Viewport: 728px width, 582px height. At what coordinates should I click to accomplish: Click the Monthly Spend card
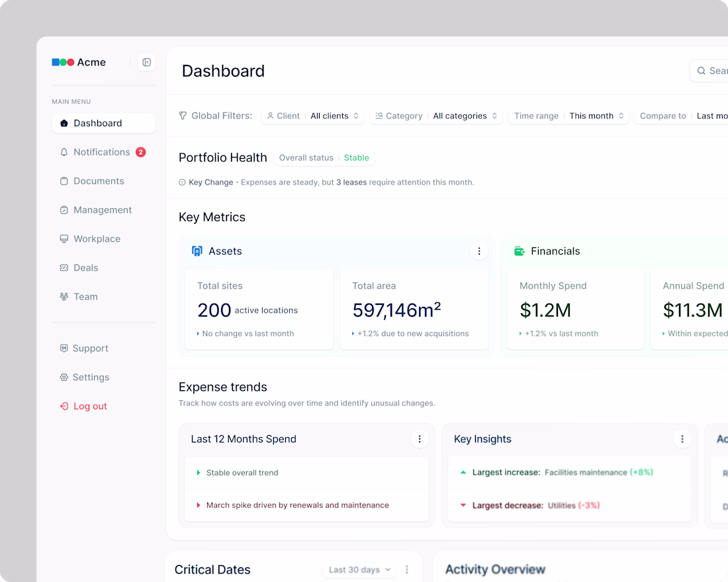(x=575, y=309)
